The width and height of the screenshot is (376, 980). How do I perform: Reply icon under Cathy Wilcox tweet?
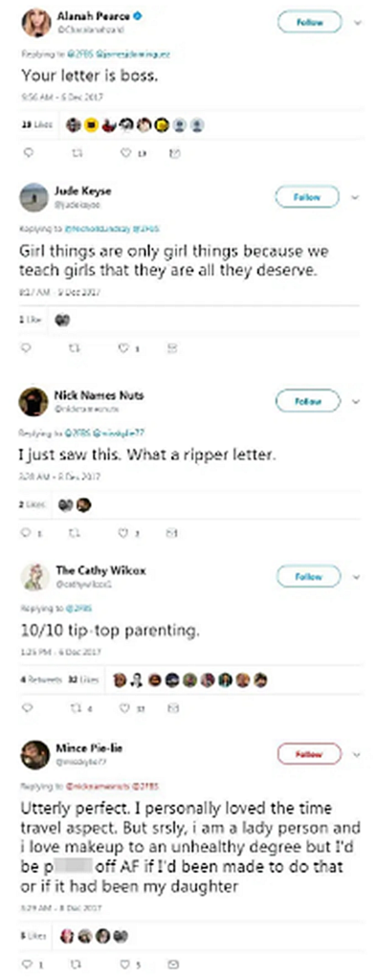coord(27,708)
